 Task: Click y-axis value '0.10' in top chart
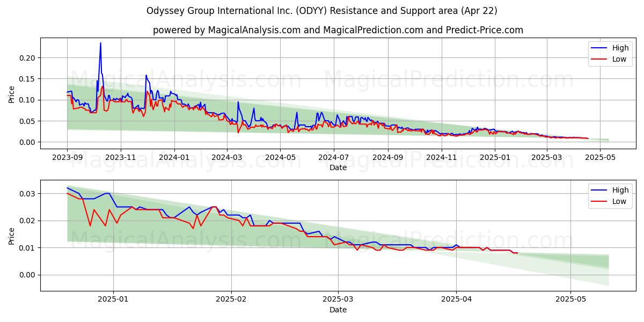tap(28, 100)
